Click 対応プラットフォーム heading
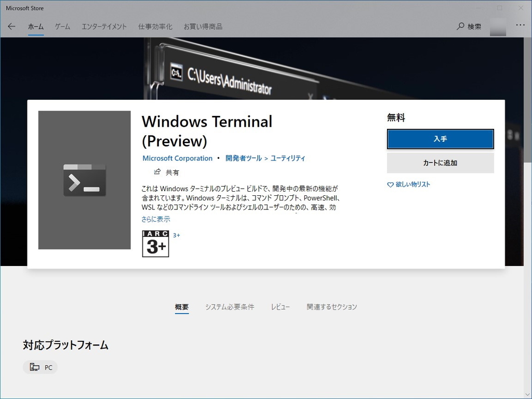The image size is (532, 399). click(65, 345)
